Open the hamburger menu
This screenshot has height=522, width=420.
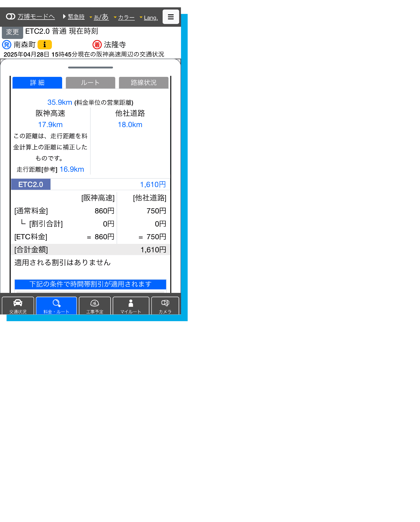pos(171,17)
